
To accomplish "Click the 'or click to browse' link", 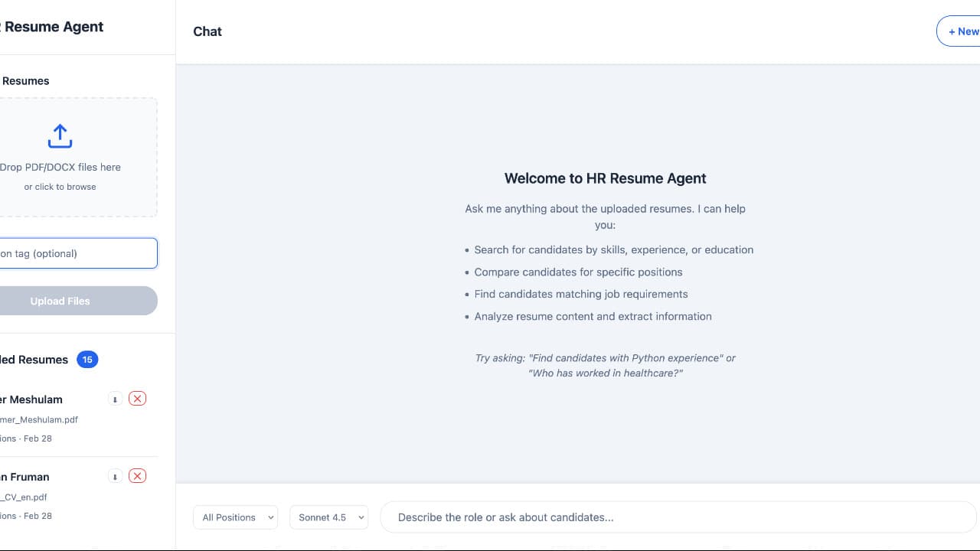I will pyautogui.click(x=60, y=186).
